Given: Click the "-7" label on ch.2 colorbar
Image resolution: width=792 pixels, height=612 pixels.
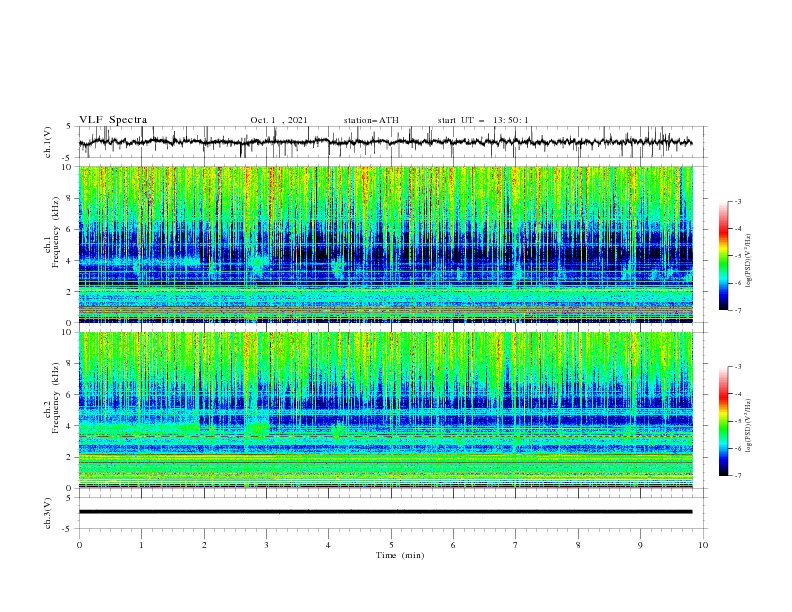Looking at the screenshot, I should click(x=737, y=476).
